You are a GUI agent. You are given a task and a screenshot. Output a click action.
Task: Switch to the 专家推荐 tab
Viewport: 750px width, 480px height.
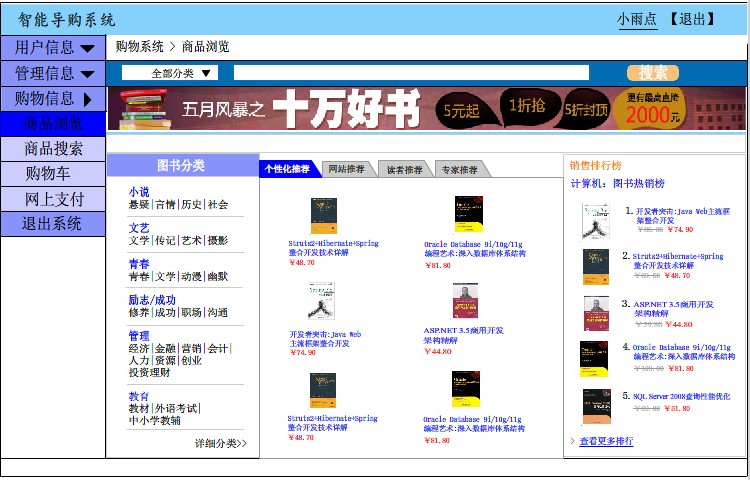(x=460, y=169)
